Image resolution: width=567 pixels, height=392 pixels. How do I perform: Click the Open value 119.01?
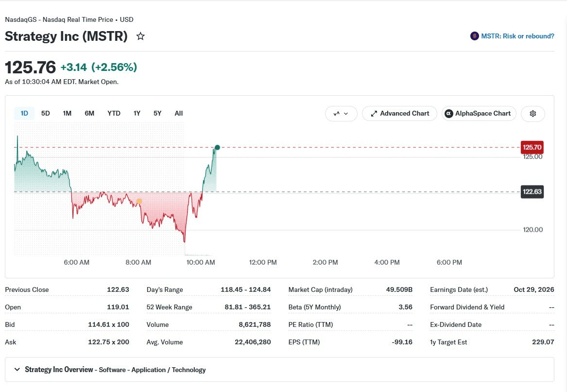(118, 307)
